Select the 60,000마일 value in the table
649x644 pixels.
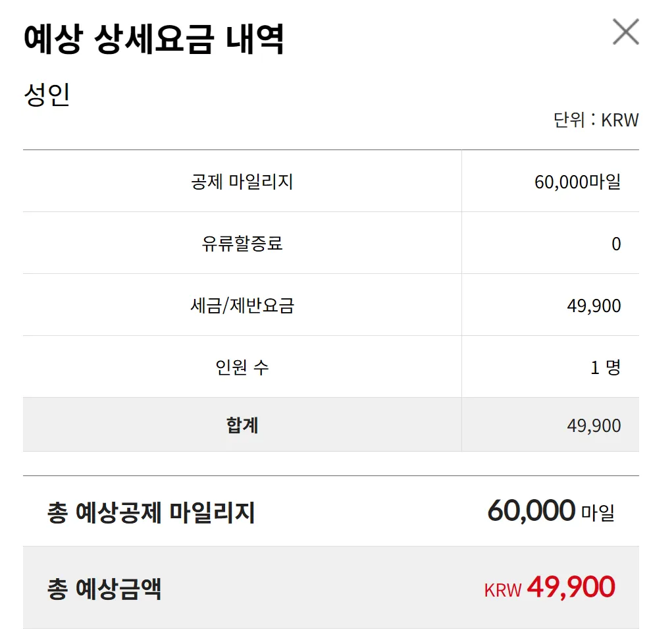[x=577, y=182]
